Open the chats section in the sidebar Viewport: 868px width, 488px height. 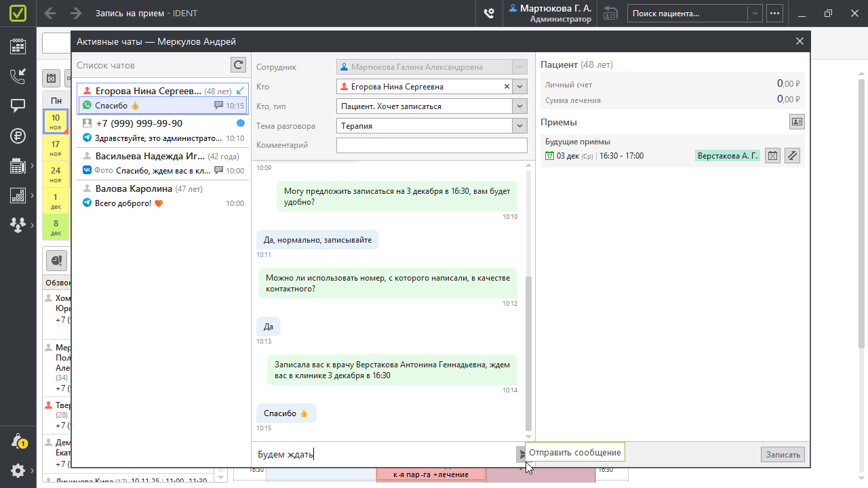coord(18,106)
